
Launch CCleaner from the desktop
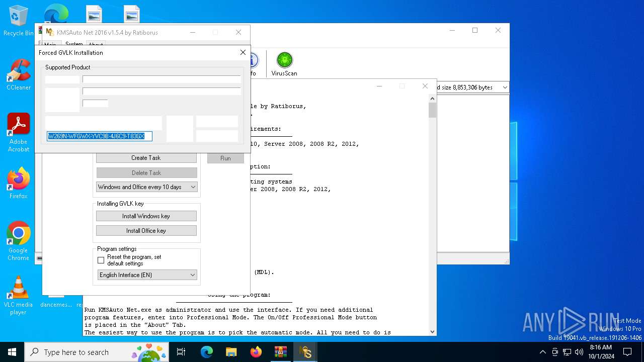(x=19, y=75)
